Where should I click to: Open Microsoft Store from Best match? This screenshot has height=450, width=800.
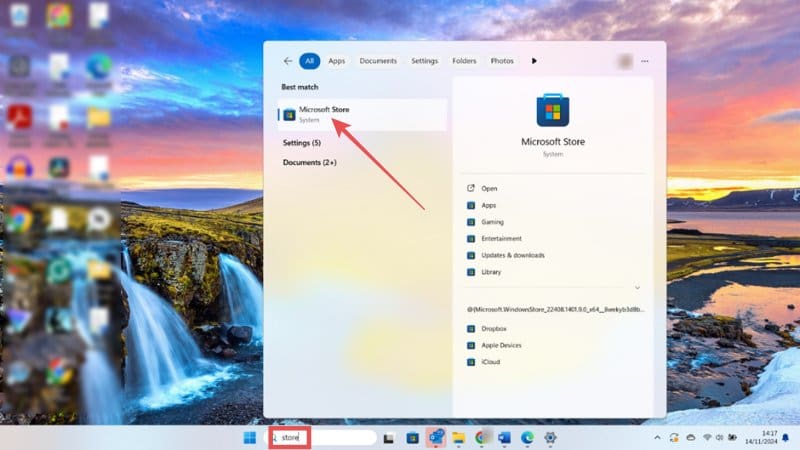[323, 114]
